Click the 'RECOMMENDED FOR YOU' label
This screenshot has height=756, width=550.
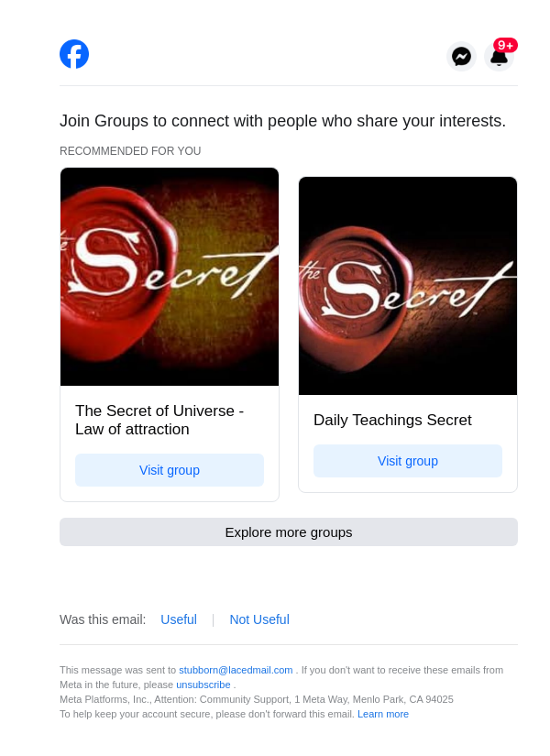click(130, 151)
